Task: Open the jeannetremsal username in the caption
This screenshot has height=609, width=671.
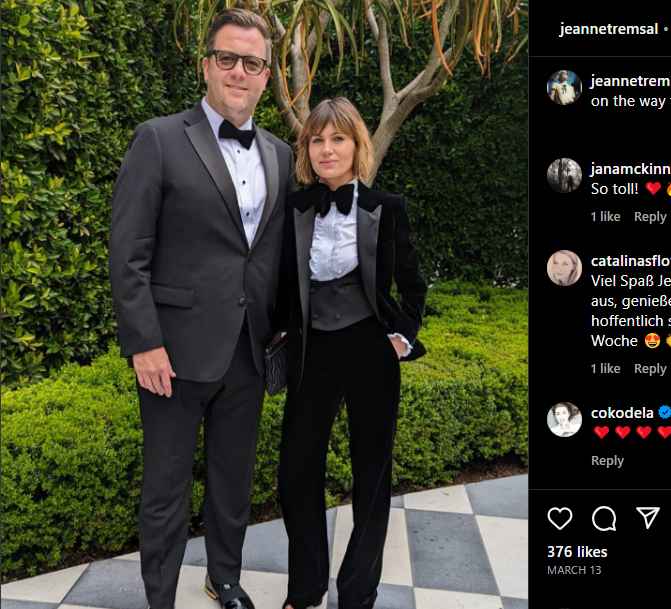Action: [630, 81]
